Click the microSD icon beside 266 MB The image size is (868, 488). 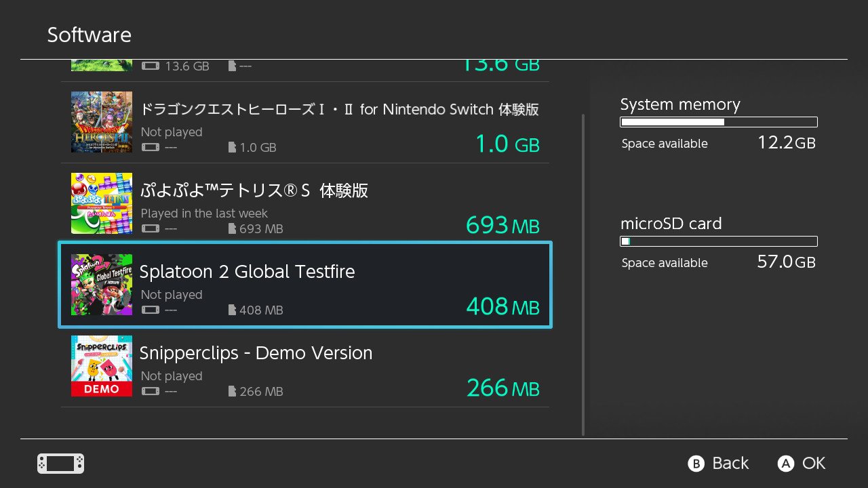[x=233, y=392]
